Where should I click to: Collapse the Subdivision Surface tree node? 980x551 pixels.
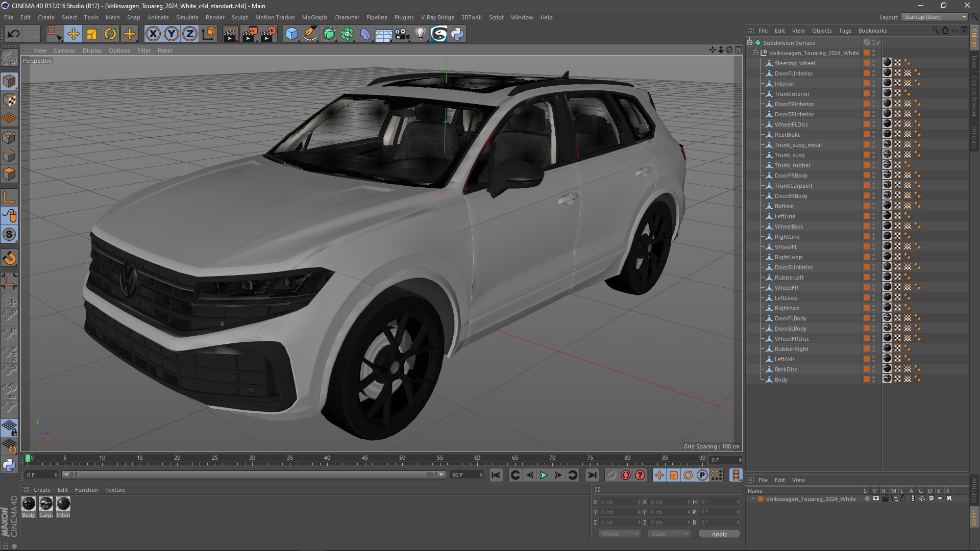click(750, 43)
